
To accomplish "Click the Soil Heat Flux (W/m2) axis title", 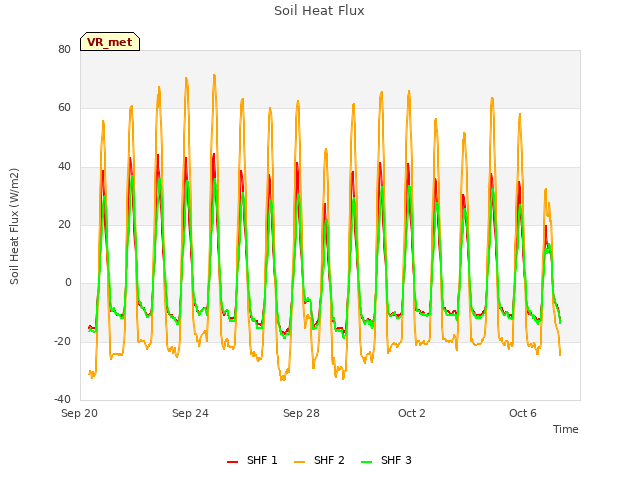I will point(14,226).
